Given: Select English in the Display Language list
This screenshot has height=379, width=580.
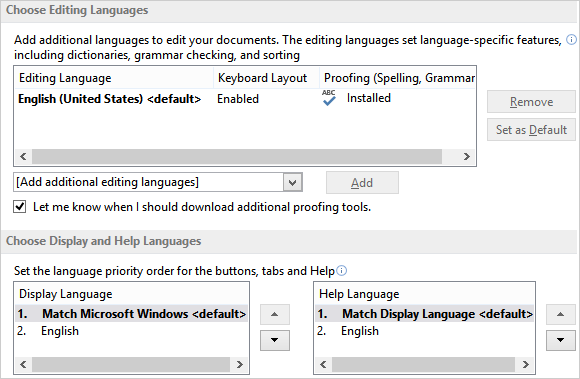Looking at the screenshot, I should (132, 331).
